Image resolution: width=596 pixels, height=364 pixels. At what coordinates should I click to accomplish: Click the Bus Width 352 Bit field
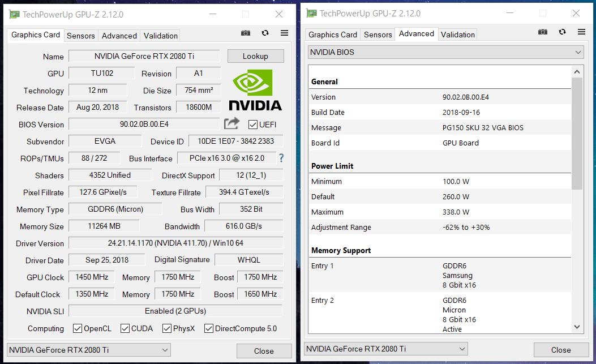tap(251, 209)
